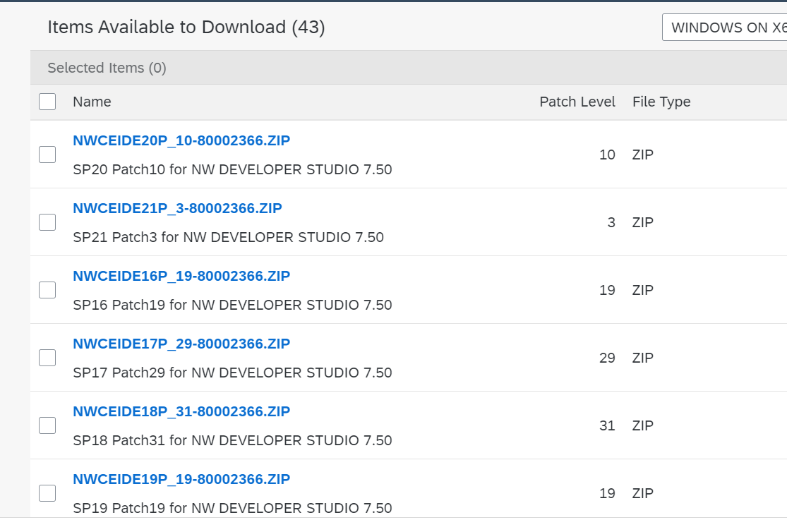Open the NWCEIDE19P_19-80002366.ZIP link
Screen dimensions: 787x532
pyautogui.click(x=181, y=479)
